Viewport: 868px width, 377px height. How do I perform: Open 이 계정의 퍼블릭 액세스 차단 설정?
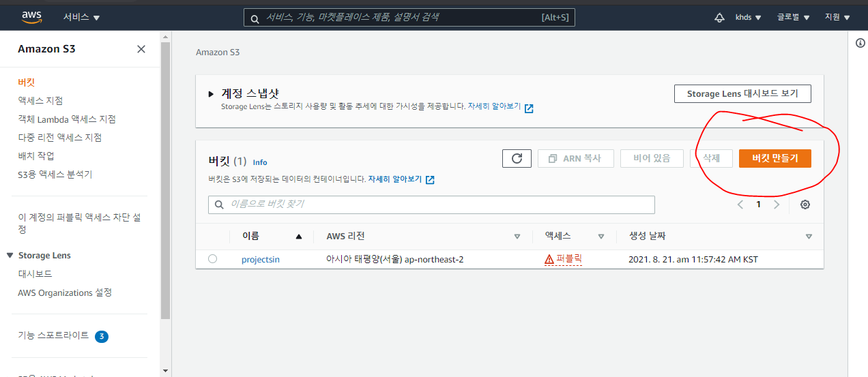pos(79,223)
